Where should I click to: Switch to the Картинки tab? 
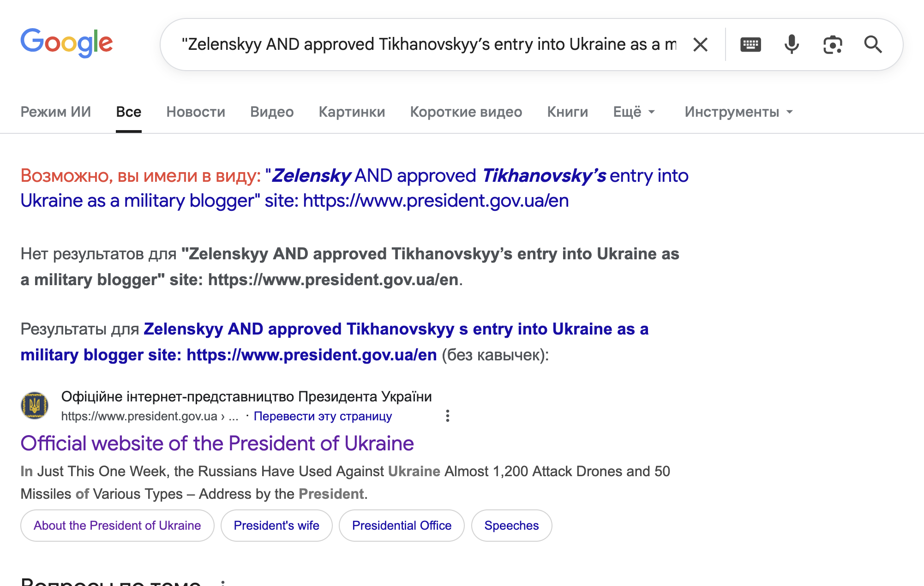click(x=352, y=112)
